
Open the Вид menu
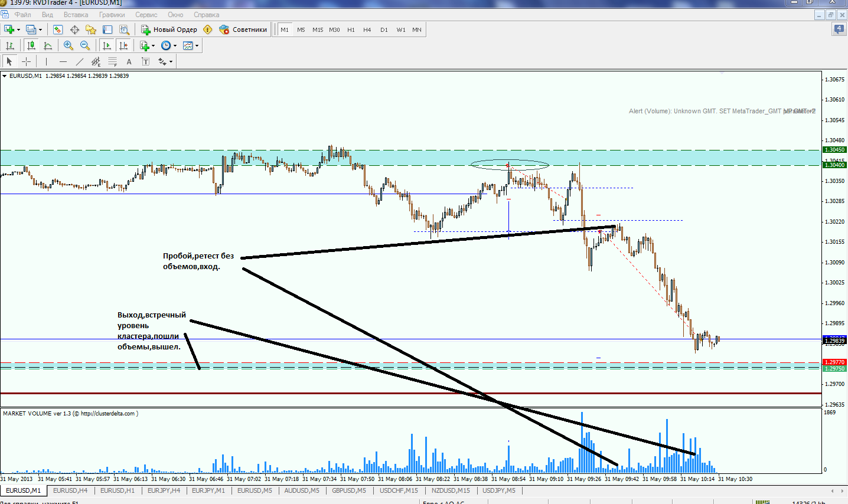click(x=47, y=15)
